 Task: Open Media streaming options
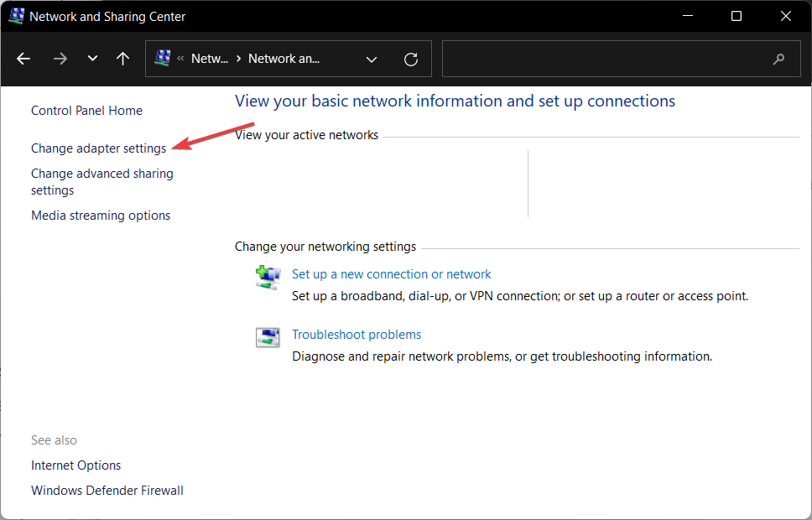[101, 216]
